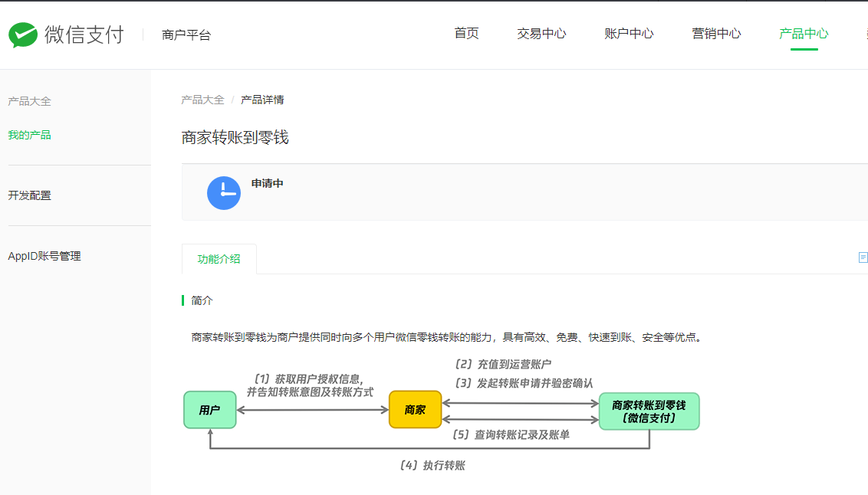
Task: Click the (4) 执行转账 diagram label
Action: point(432,465)
